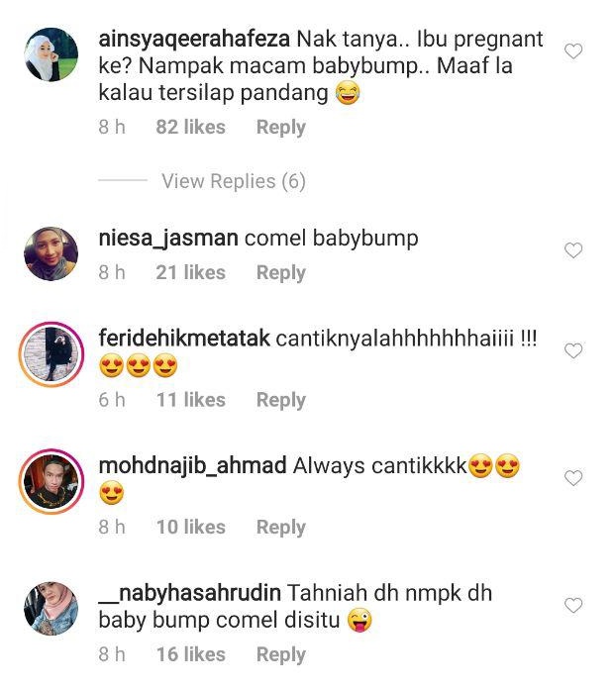Like __nabyhasahrudin's comment heart
This screenshot has width=616, height=688.
coord(573,605)
